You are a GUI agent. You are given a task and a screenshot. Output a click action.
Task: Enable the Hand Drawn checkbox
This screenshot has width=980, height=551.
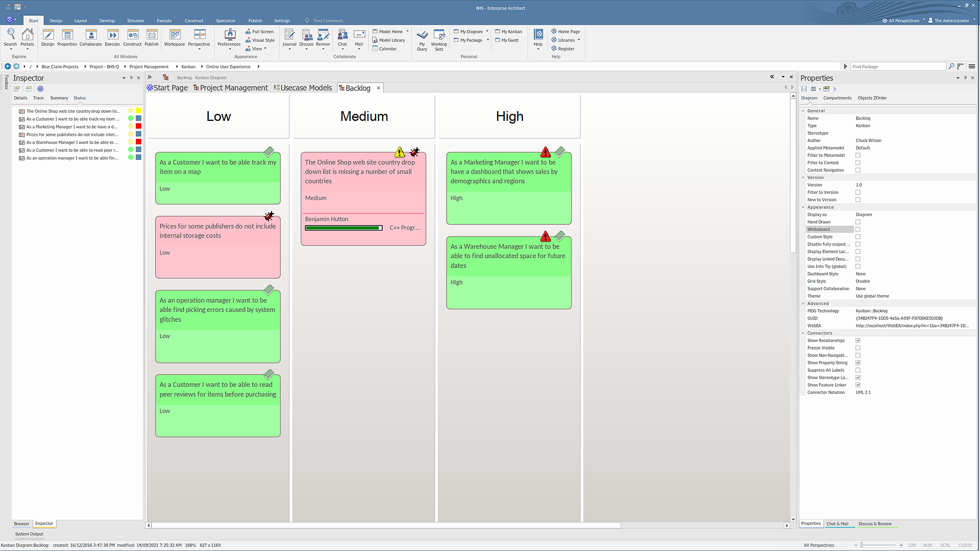coord(858,222)
